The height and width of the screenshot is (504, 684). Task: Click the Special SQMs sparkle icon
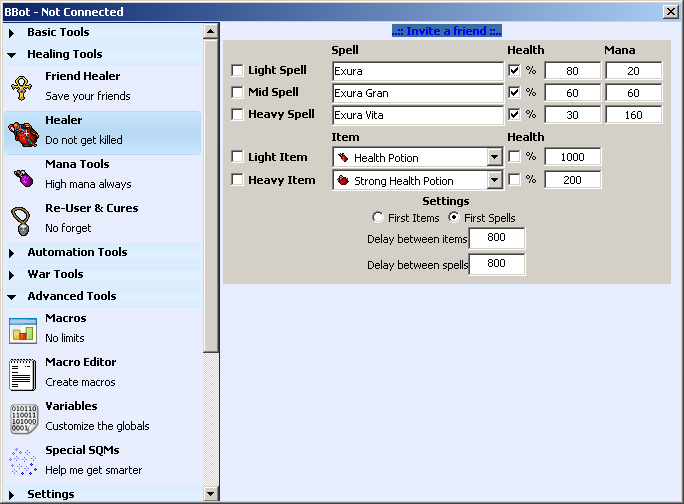click(22, 461)
